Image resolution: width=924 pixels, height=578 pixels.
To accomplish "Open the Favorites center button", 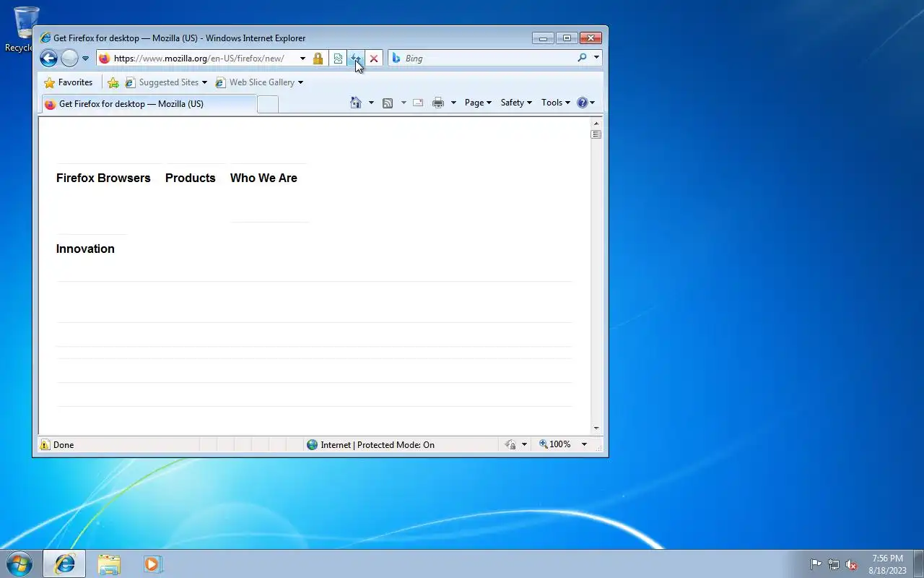I will point(69,82).
